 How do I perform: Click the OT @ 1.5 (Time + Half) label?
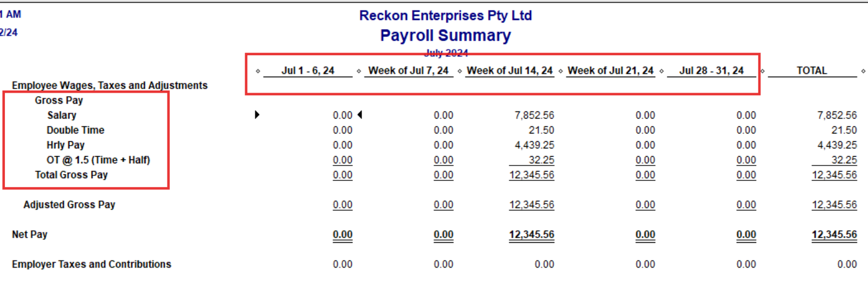pos(98,160)
